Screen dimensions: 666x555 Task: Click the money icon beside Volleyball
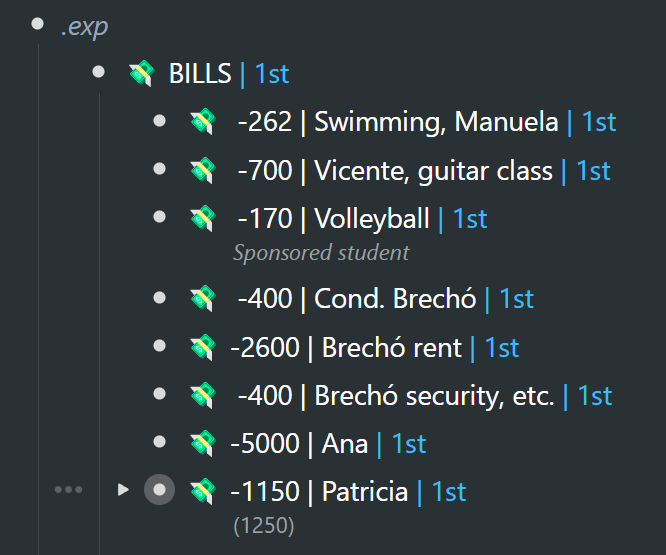pyautogui.click(x=203, y=218)
